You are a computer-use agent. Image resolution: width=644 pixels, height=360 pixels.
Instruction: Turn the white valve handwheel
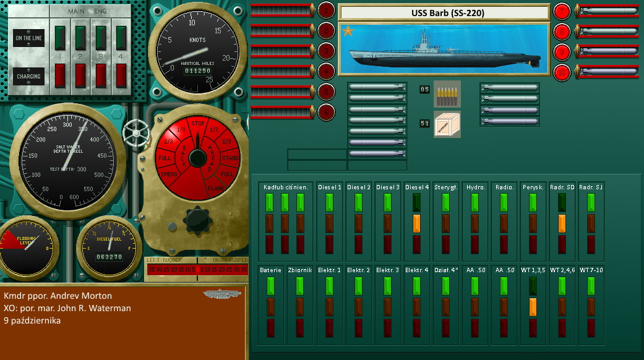tap(135, 131)
